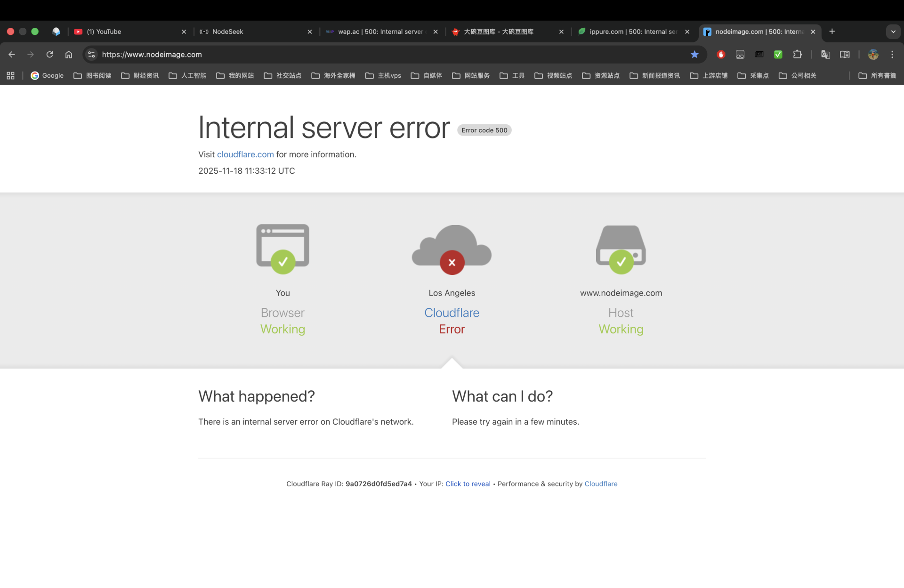Close the 大碗豆图库 tab
This screenshot has width=904, height=588.
561,32
